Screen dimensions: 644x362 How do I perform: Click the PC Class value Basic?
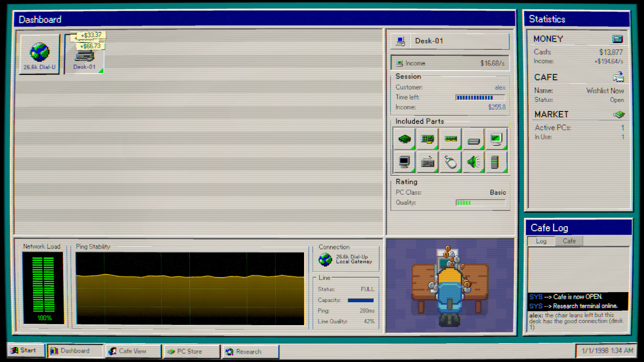pos(498,192)
